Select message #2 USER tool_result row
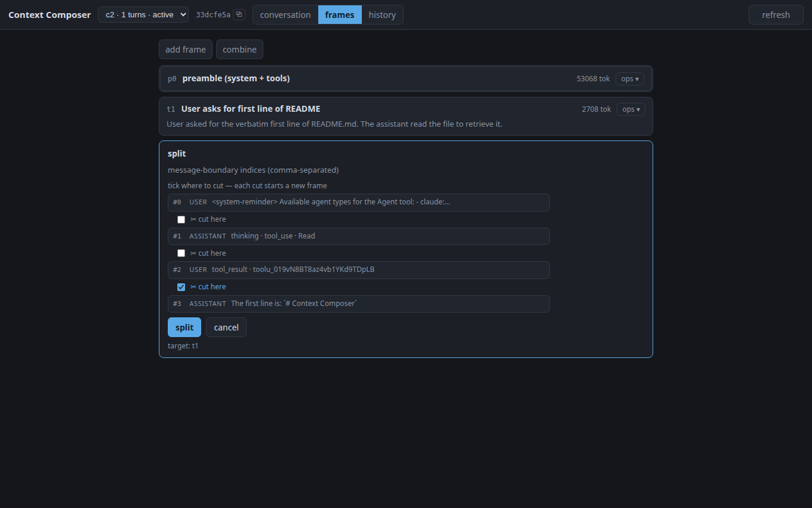 [x=358, y=270]
